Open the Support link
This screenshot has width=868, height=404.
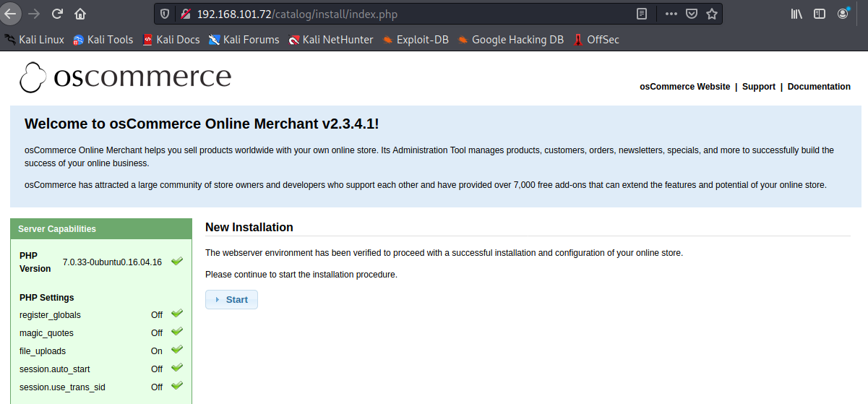[759, 87]
